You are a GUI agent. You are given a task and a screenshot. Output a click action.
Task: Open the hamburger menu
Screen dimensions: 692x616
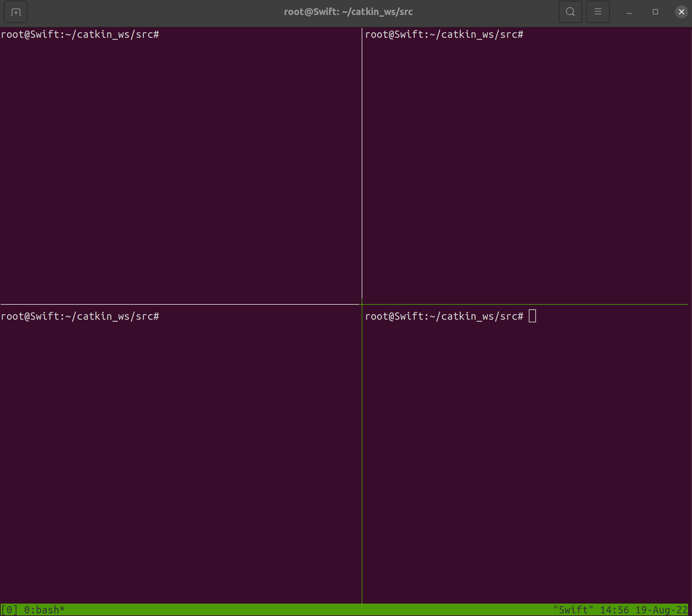[598, 12]
